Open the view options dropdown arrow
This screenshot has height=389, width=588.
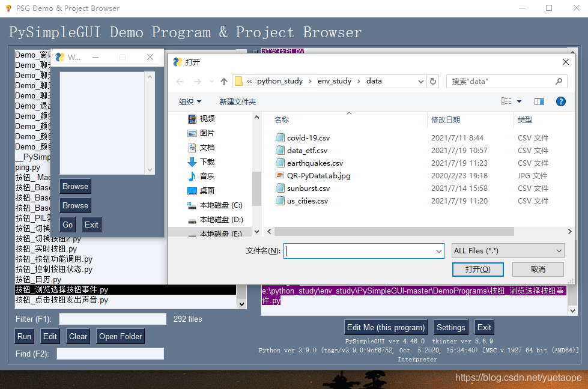[519, 101]
